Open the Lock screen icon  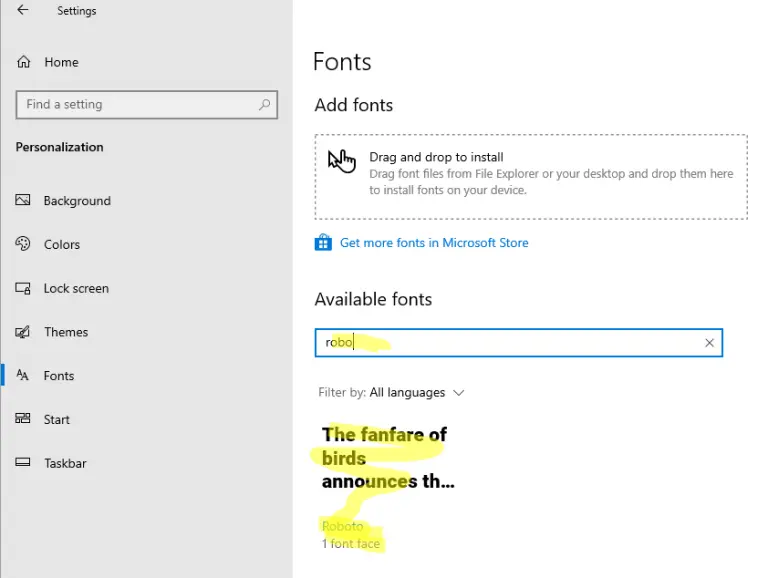(23, 288)
